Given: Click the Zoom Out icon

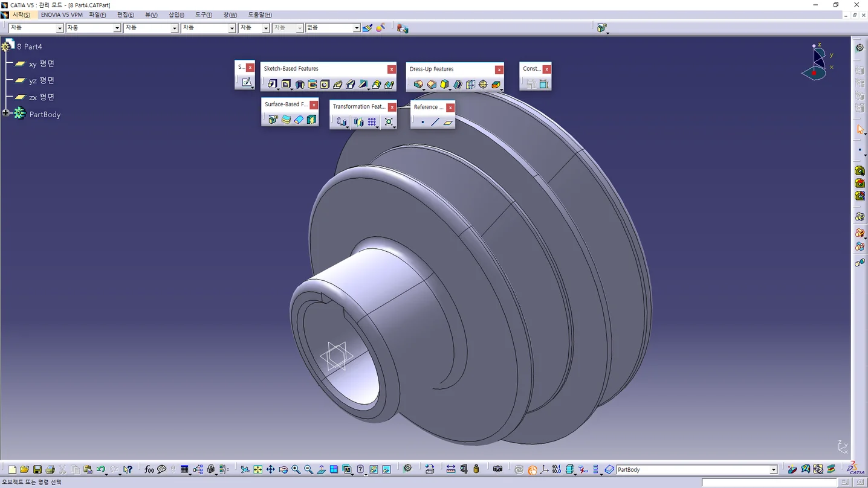Looking at the screenshot, I should [x=308, y=469].
